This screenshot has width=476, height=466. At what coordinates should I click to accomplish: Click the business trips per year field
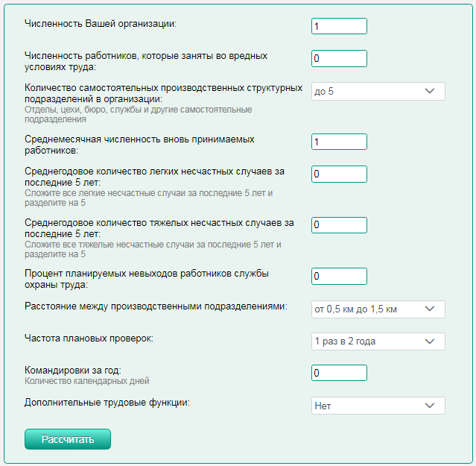(x=339, y=373)
